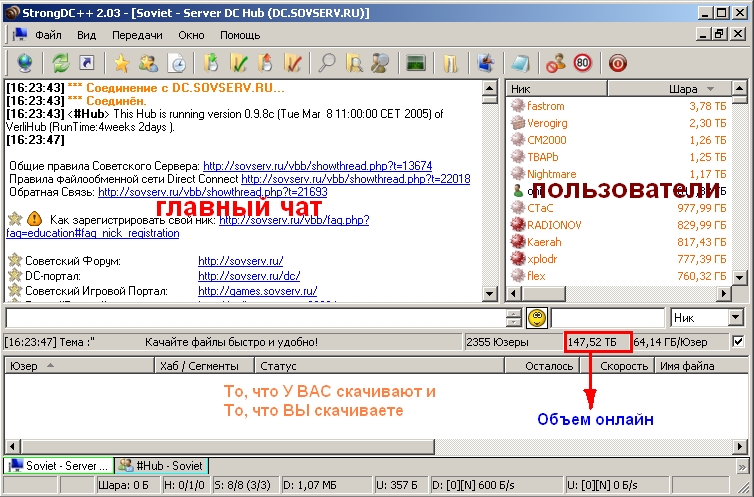Click the red Shutdown power icon
Screen dimensions: 754x497
pyautogui.click(x=617, y=63)
